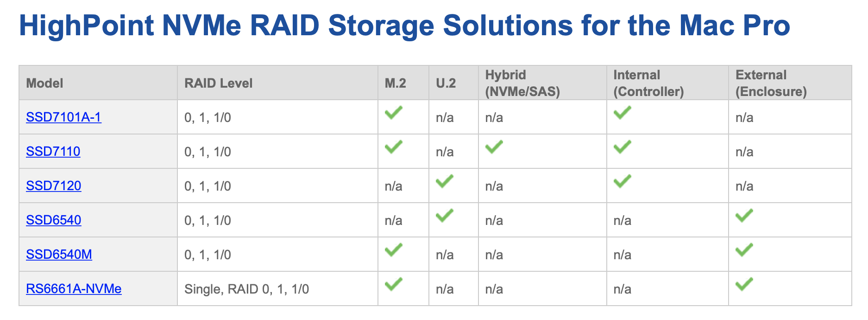Click the Internal checkmark for SSD7101A-1
The height and width of the screenshot is (320, 868).
pyautogui.click(x=623, y=112)
